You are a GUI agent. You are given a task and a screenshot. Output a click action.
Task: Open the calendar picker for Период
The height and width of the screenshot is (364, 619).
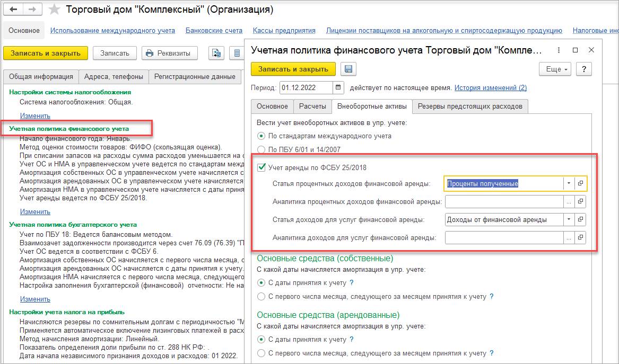[338, 87]
